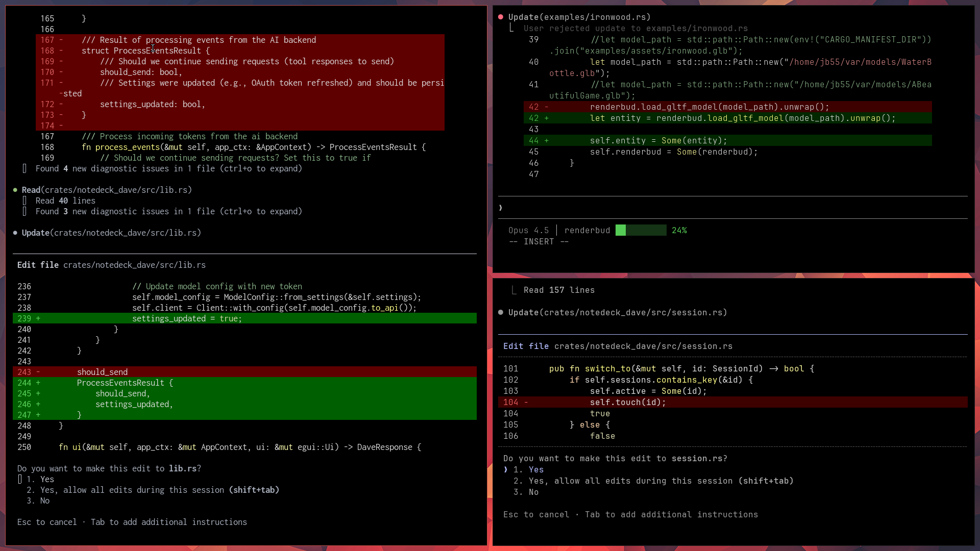Click branch marker beside 'Read 157 lines'
The height and width of the screenshot is (551, 980).
point(513,290)
